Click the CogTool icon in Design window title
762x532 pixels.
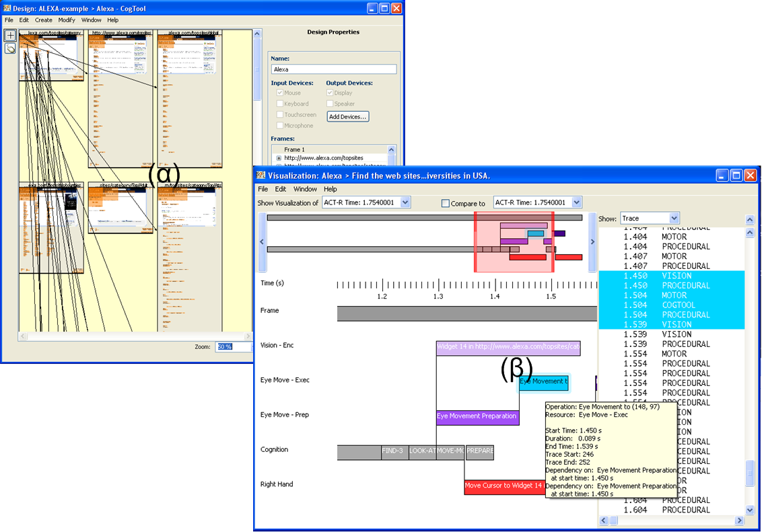(x=7, y=8)
